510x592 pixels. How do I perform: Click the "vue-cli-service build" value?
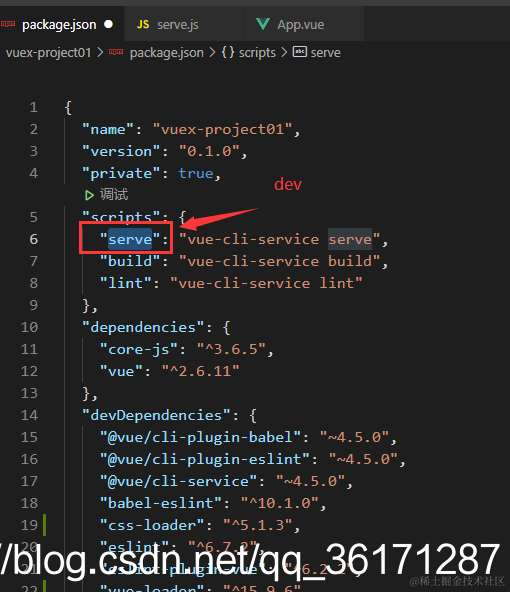tap(280, 261)
